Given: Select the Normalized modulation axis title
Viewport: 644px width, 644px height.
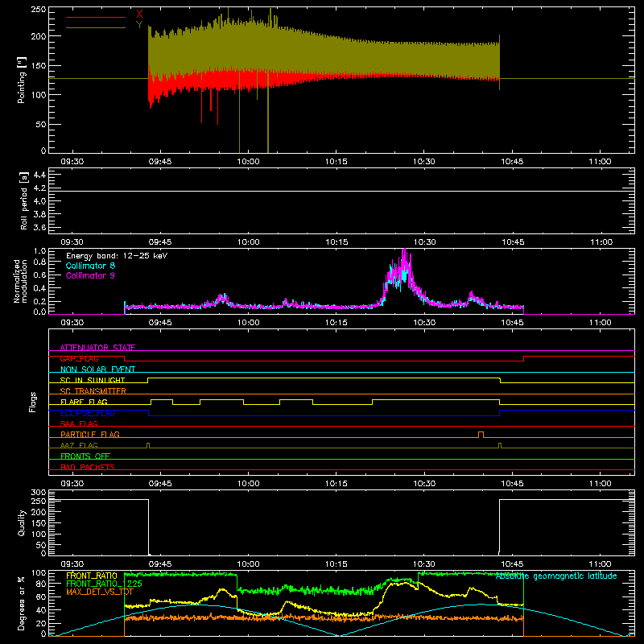Looking at the screenshot, I should point(21,281).
